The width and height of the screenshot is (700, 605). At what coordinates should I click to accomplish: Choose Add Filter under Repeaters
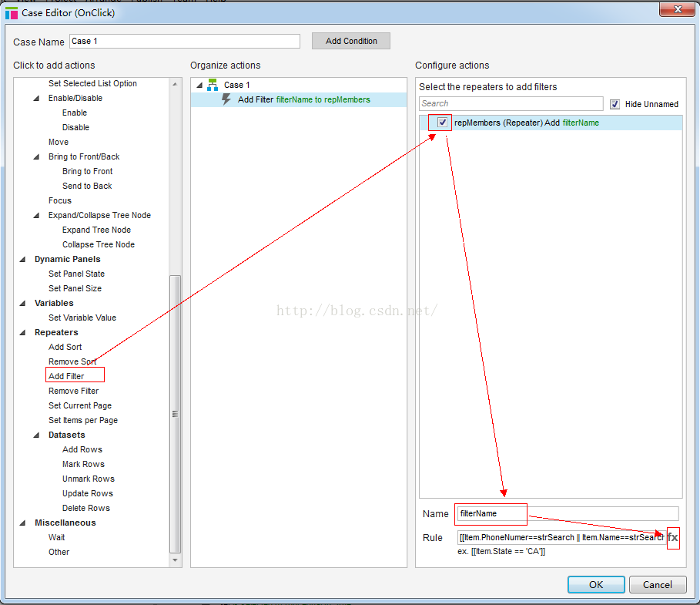coord(66,376)
